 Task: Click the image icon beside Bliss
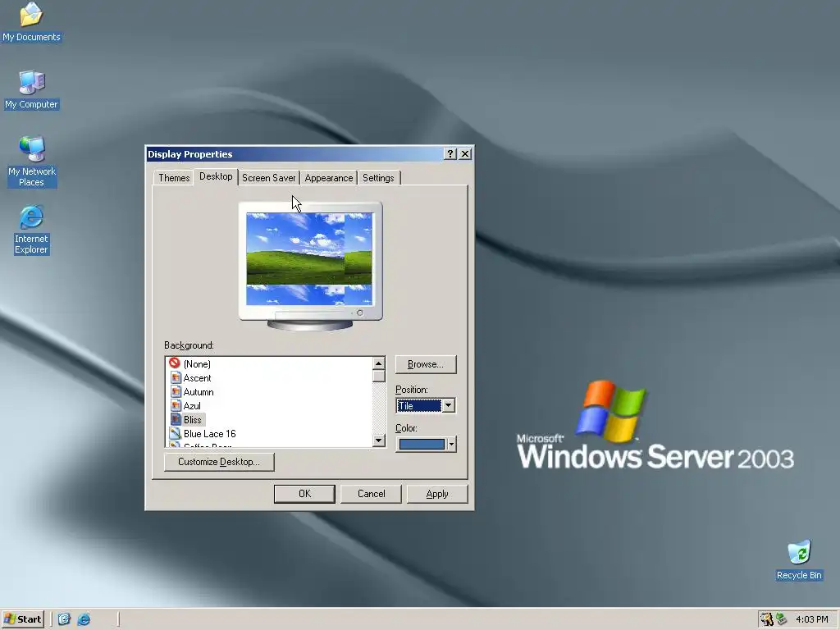click(176, 419)
